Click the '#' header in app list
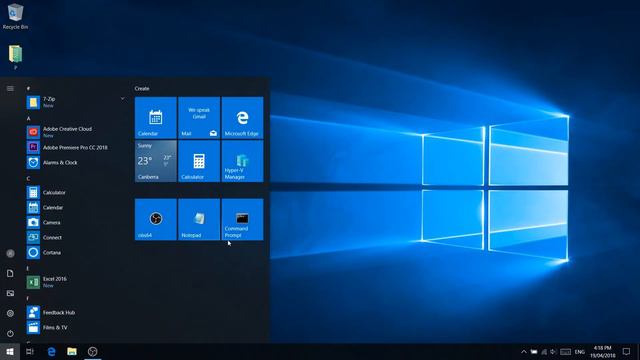Screen dimensions: 640x360 28,88
